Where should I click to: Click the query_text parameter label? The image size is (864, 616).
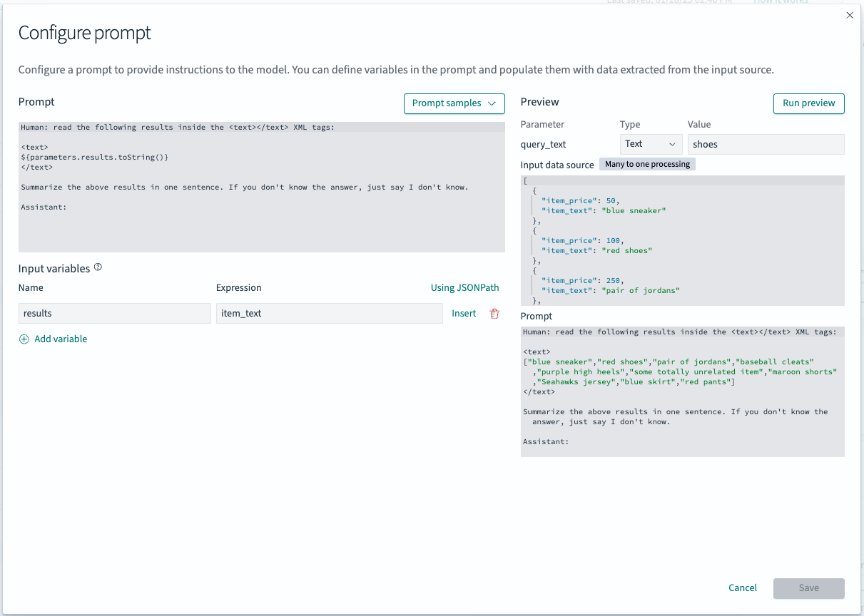[x=543, y=145]
